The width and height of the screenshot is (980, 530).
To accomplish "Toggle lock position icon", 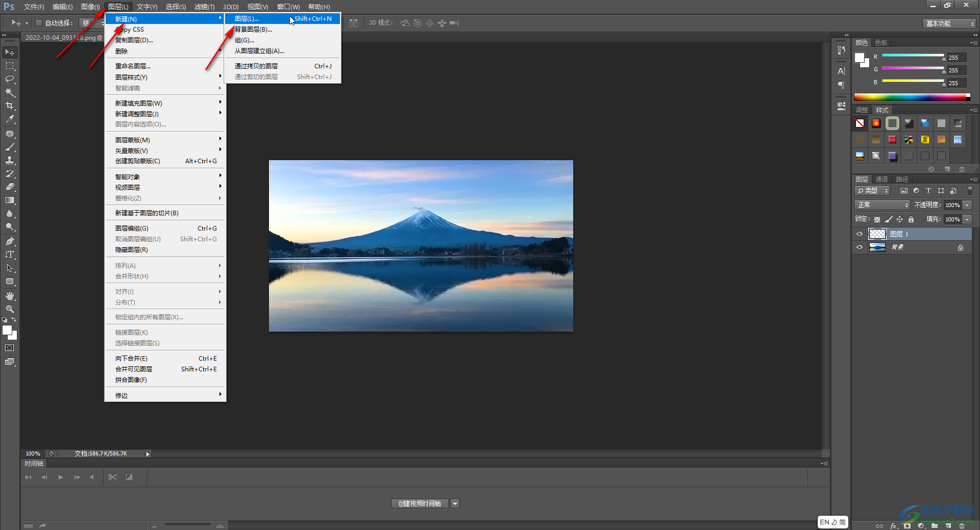I will [900, 219].
